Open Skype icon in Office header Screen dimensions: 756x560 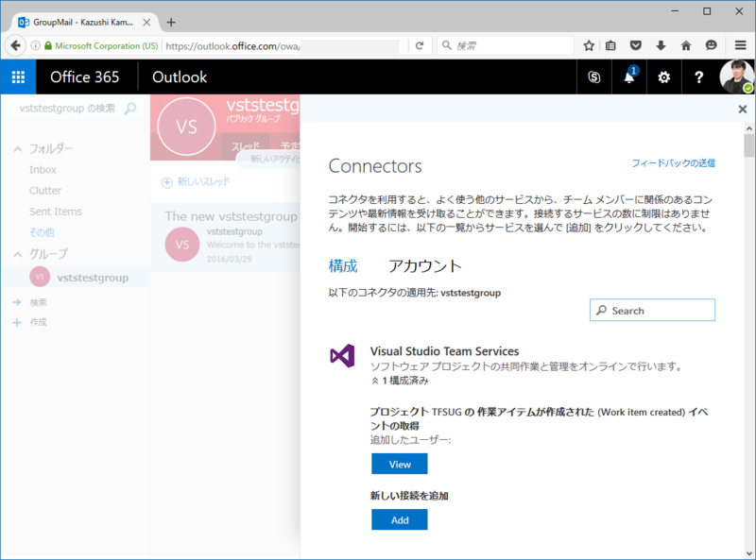pyautogui.click(x=594, y=77)
